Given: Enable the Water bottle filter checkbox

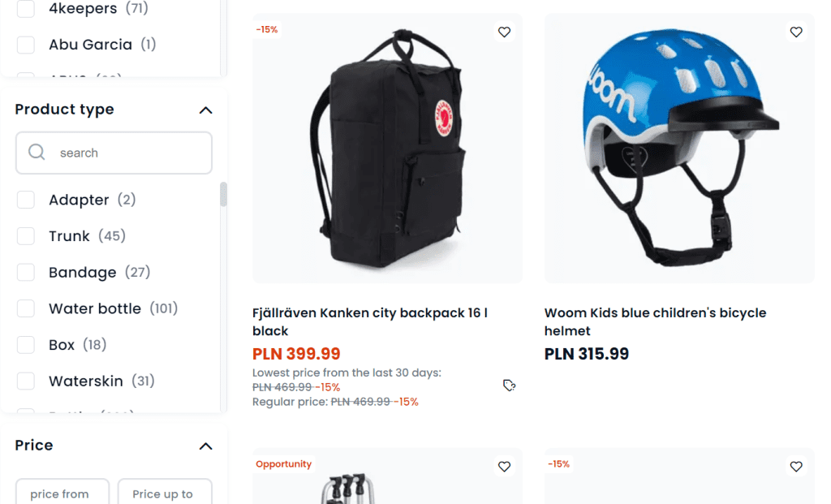Looking at the screenshot, I should tap(26, 308).
